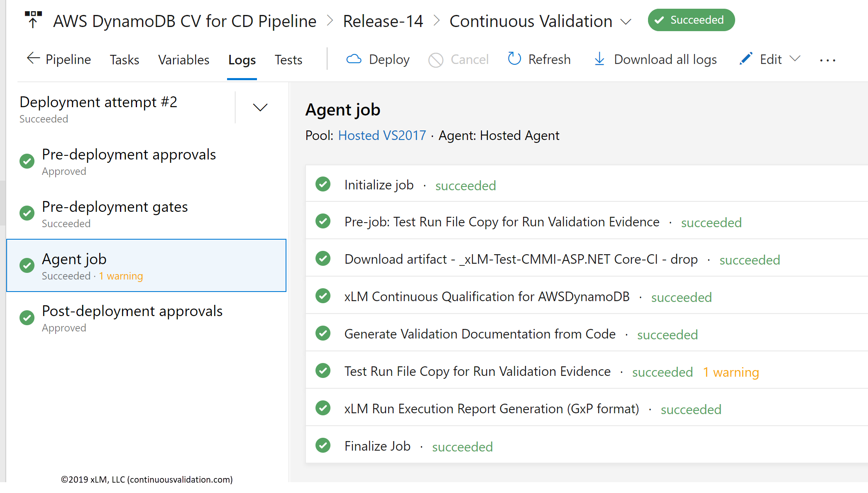Viewport: 868px width, 493px height.
Task: Click the Refresh button
Action: pos(539,59)
